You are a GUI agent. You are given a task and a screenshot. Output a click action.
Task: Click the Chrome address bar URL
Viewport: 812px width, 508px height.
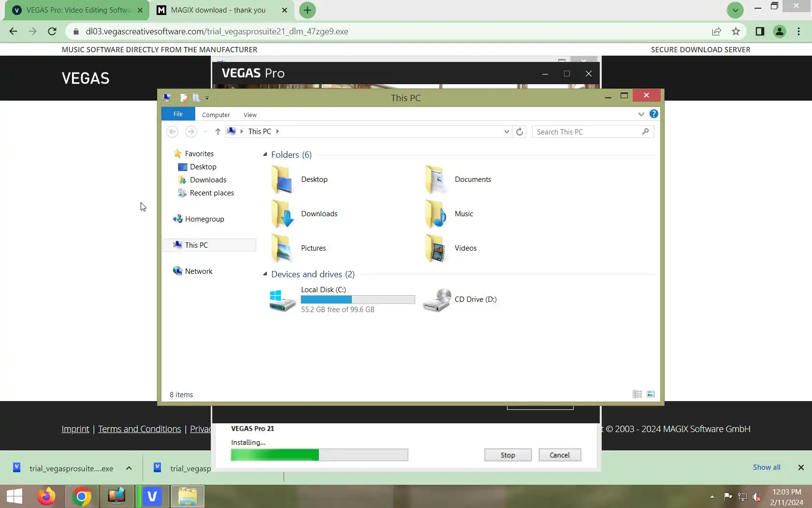coord(217,31)
